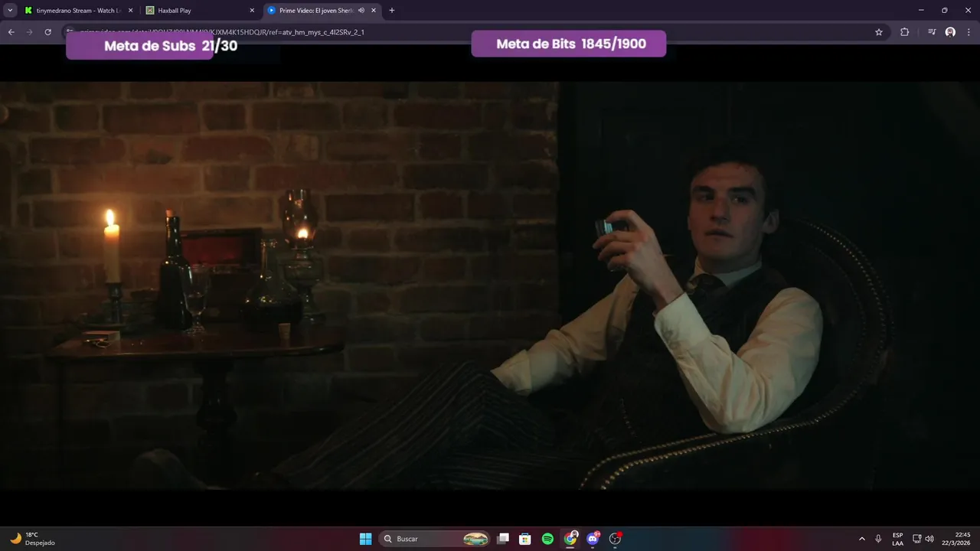Open Spotify from the taskbar
980x551 pixels.
point(547,539)
